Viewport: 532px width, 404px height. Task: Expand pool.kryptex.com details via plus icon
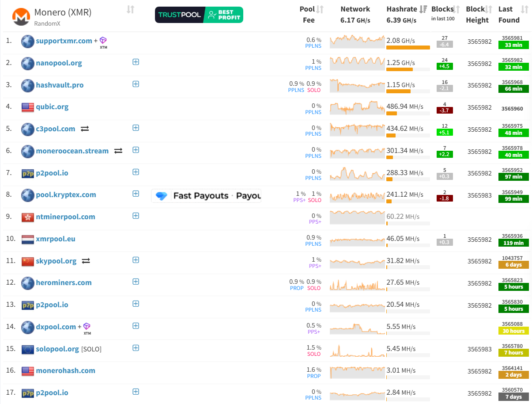tap(136, 194)
